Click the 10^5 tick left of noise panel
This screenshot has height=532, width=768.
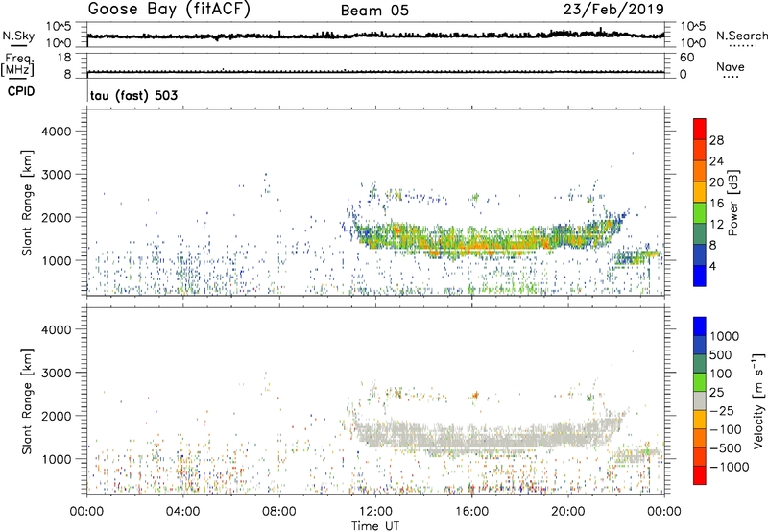pos(59,26)
